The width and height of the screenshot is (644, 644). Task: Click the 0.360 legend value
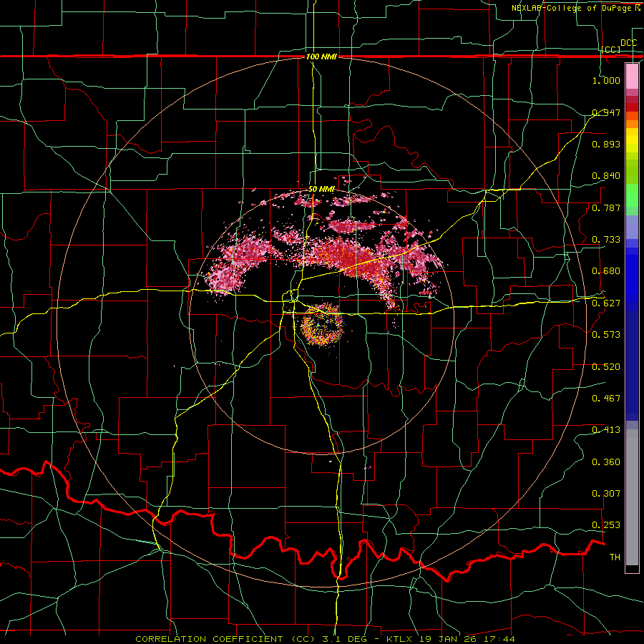coord(606,462)
